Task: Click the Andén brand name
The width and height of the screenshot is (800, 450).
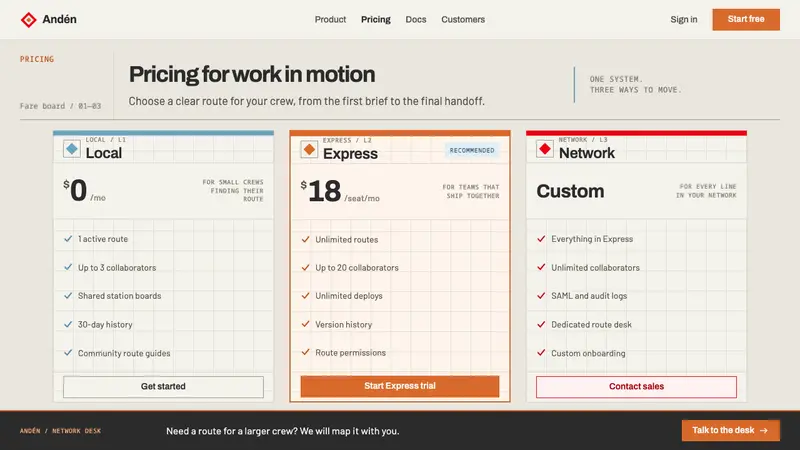Action: tap(59, 19)
